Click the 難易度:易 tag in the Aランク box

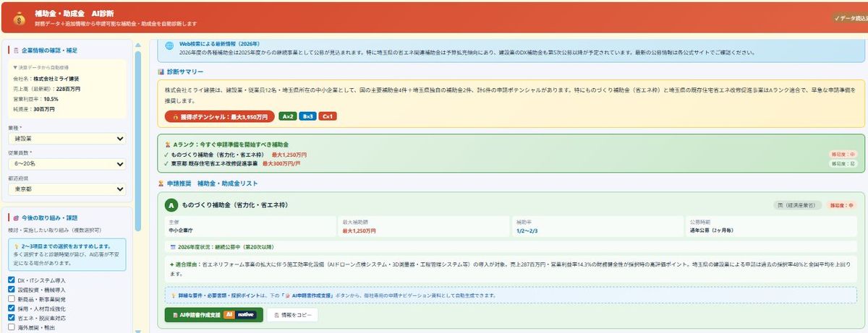coord(843,165)
